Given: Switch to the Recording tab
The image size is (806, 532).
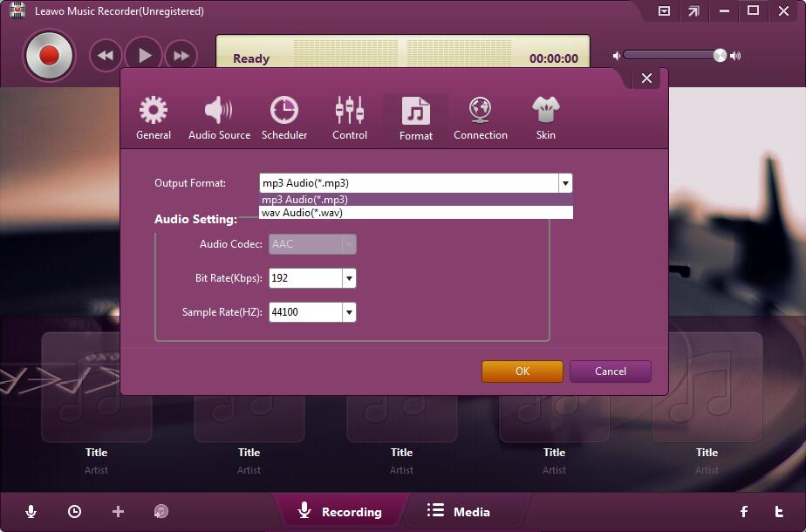Looking at the screenshot, I should [x=340, y=511].
